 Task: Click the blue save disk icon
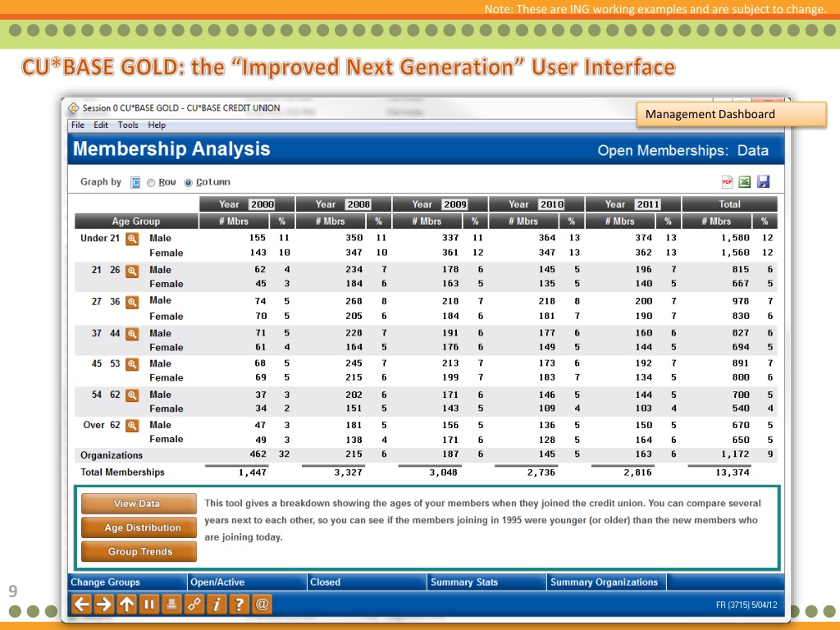click(764, 182)
